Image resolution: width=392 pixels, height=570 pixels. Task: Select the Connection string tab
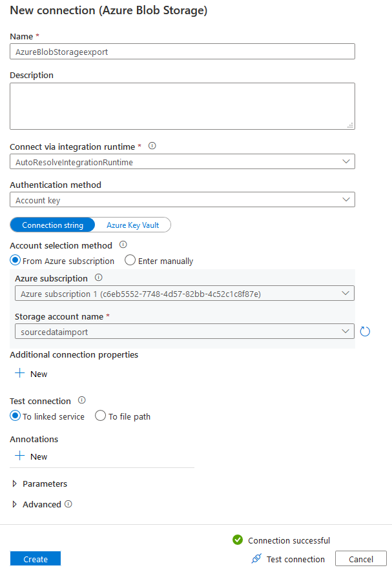click(52, 225)
